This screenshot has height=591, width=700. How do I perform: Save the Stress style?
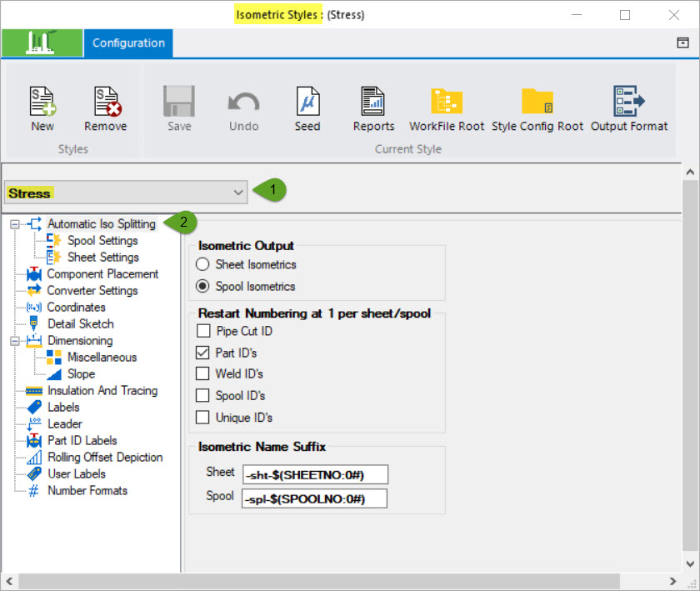[177, 108]
